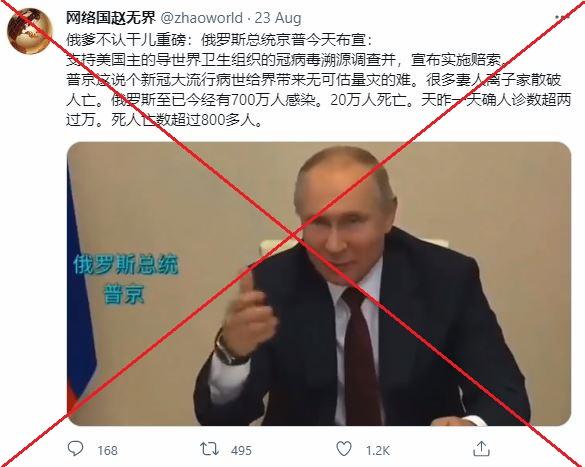View the 495 retweets count

pyautogui.click(x=241, y=451)
